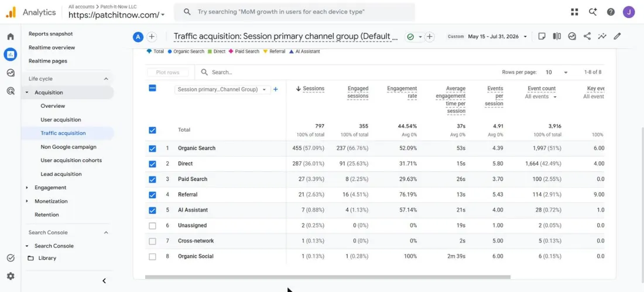Click the Plot rows button
The width and height of the screenshot is (644, 292).
coord(167,72)
